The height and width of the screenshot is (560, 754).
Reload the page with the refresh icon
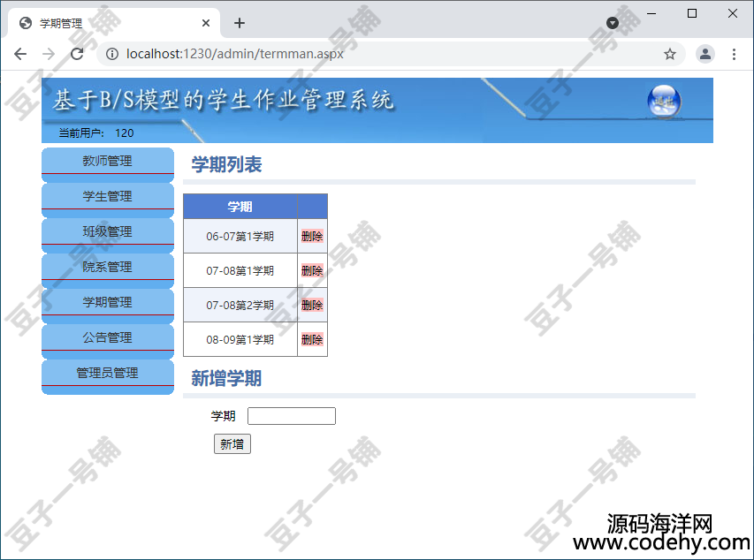[x=77, y=54]
